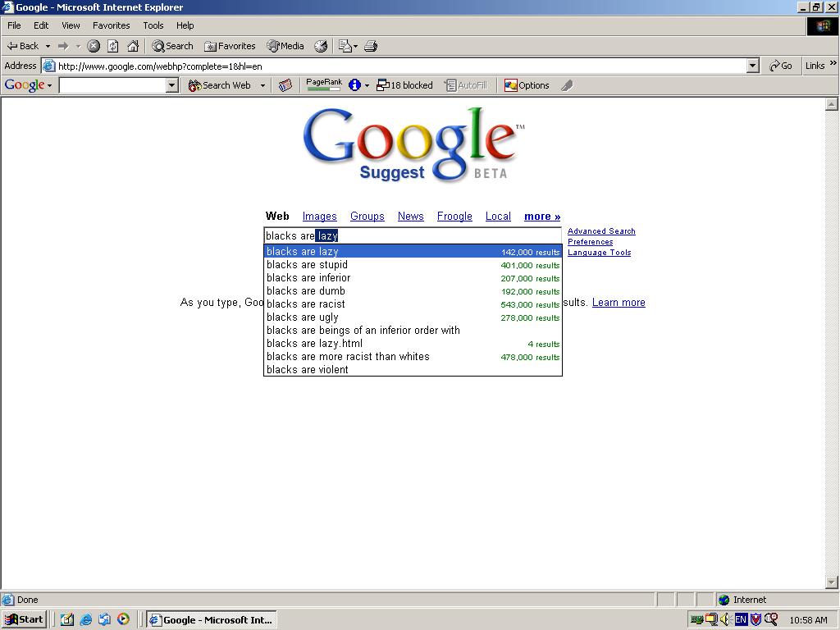Click the EN language indicator in the tray
This screenshot has height=630, width=840.
point(741,620)
